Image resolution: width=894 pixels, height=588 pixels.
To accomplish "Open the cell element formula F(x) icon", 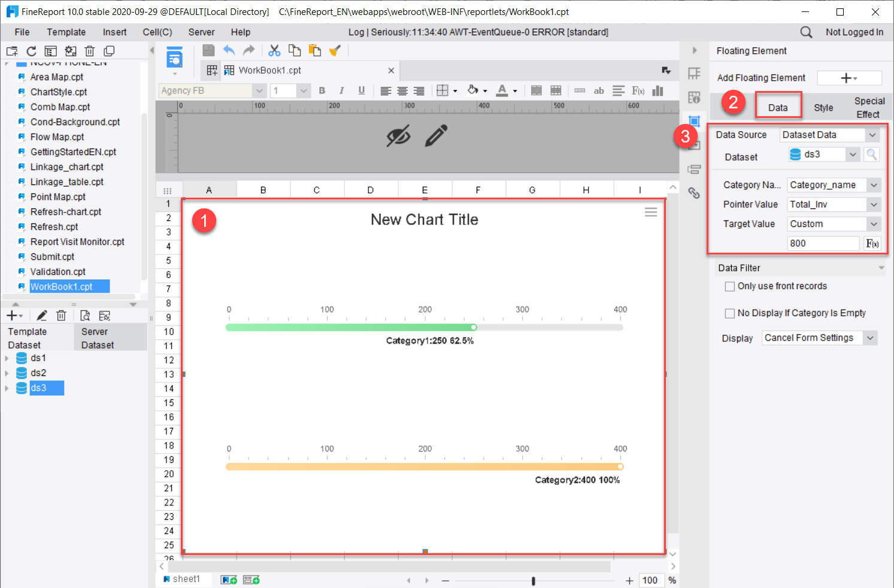I will tap(637, 90).
